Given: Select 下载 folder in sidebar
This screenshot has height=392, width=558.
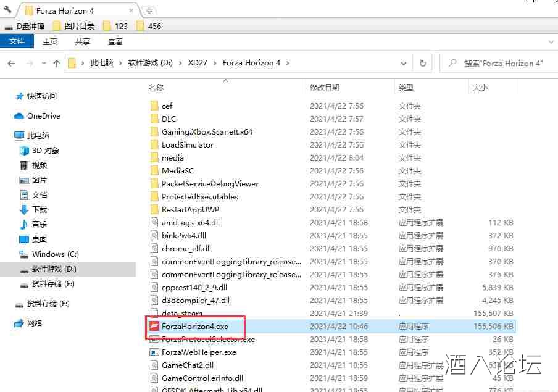Looking at the screenshot, I should pos(33,209).
